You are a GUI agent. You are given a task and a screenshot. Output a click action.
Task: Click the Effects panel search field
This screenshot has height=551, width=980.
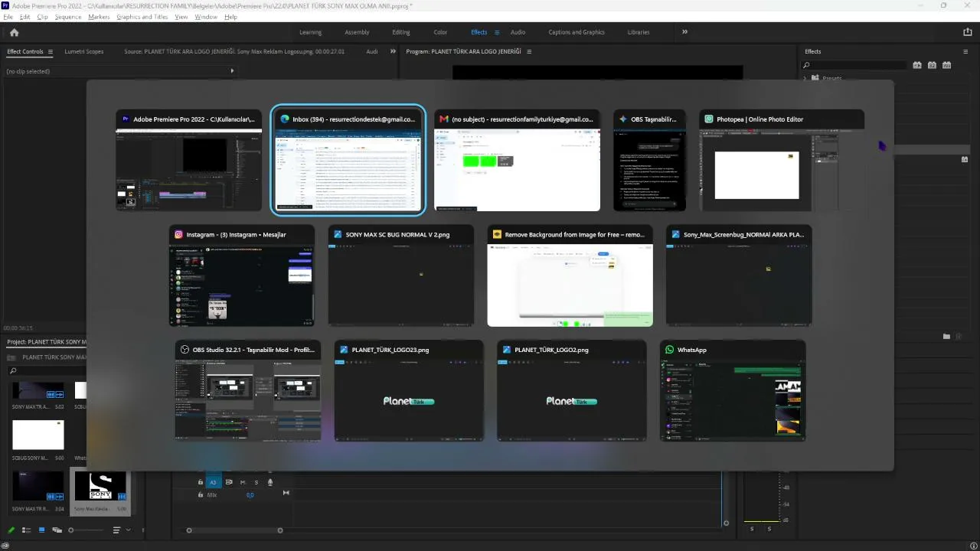click(x=854, y=65)
